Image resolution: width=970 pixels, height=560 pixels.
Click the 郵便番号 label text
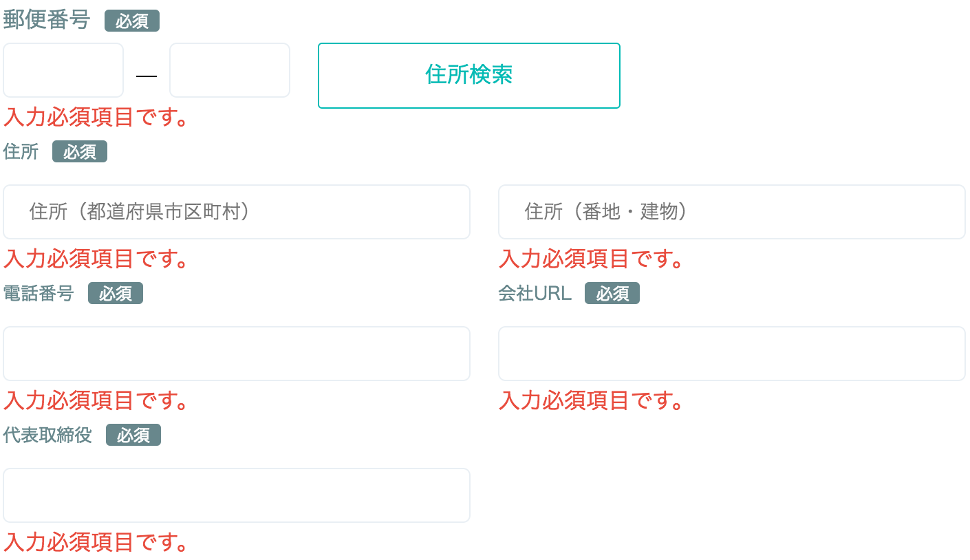[47, 21]
